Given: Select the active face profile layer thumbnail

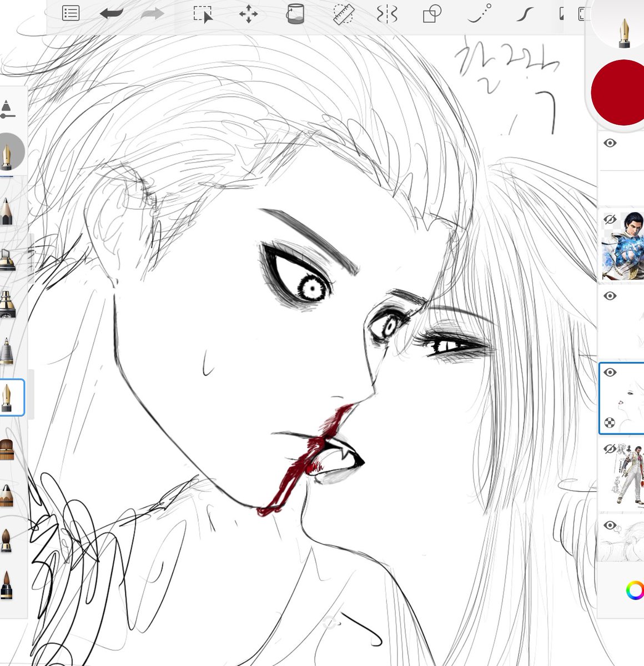Looking at the screenshot, I should [x=622, y=398].
